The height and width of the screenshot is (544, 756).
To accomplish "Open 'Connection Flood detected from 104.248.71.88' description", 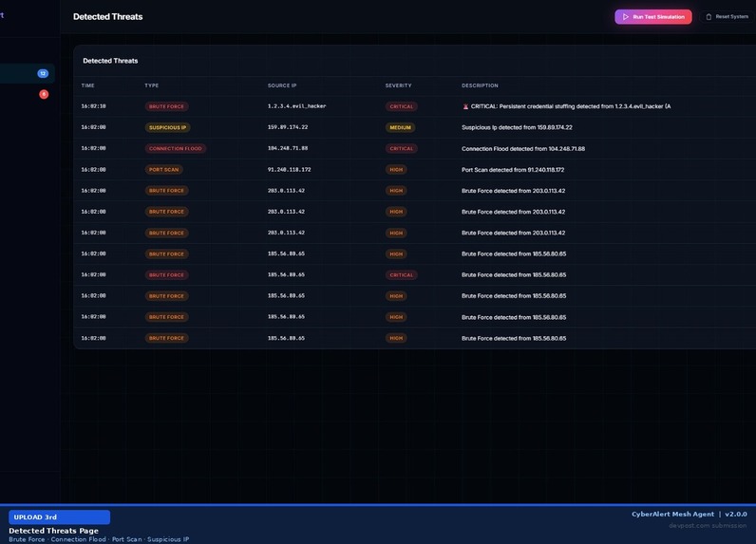I will [x=523, y=149].
